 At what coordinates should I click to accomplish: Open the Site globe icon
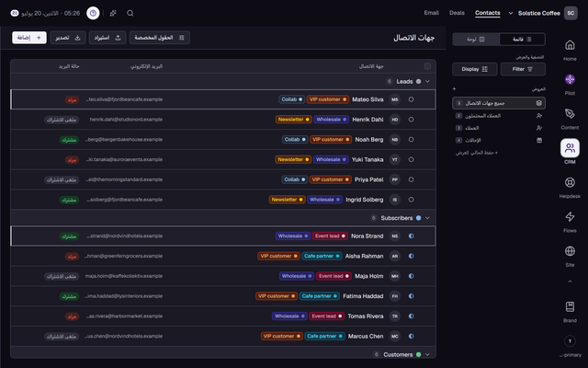(x=570, y=256)
